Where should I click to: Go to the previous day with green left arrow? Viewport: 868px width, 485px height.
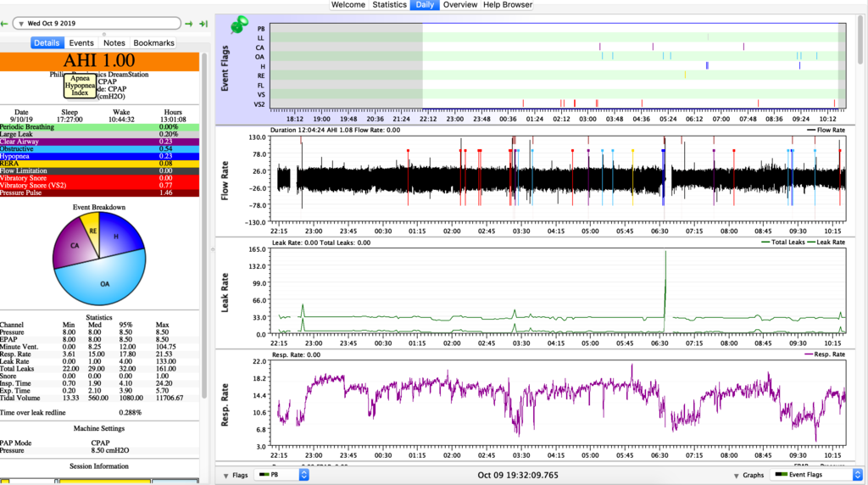(x=4, y=24)
